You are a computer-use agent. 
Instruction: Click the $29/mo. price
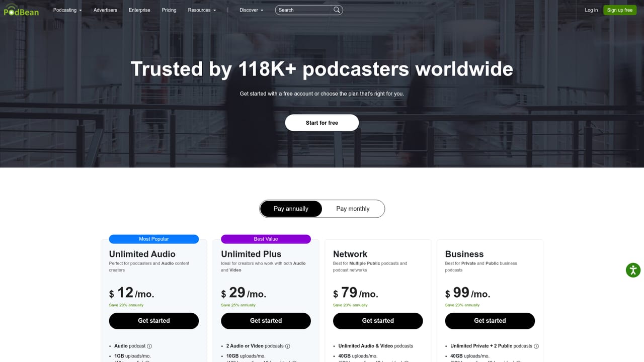click(x=244, y=293)
